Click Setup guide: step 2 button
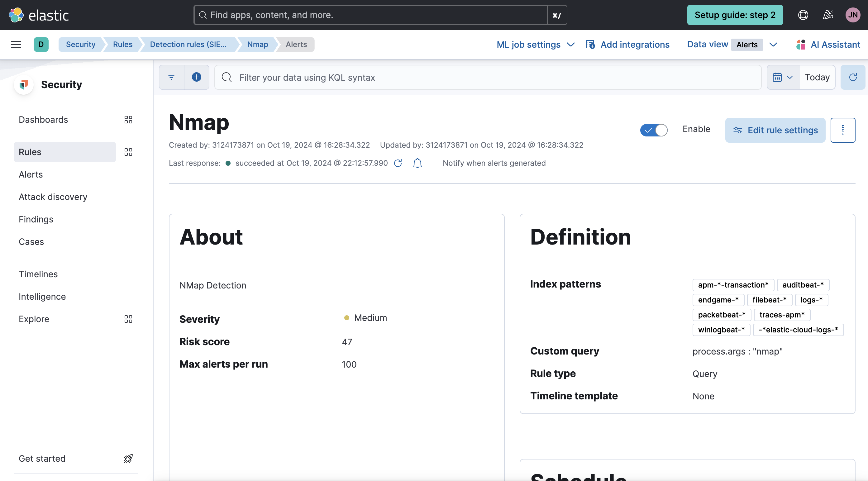The width and height of the screenshot is (868, 481). (x=735, y=15)
